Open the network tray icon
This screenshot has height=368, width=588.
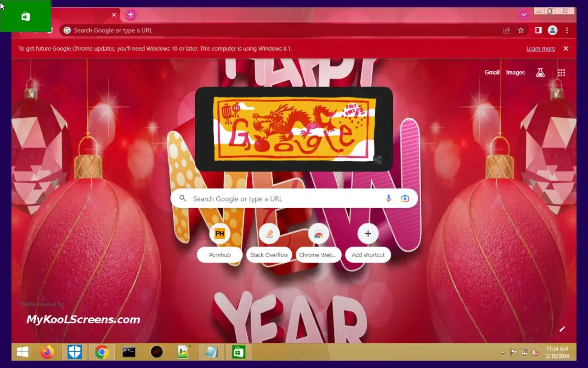point(525,353)
